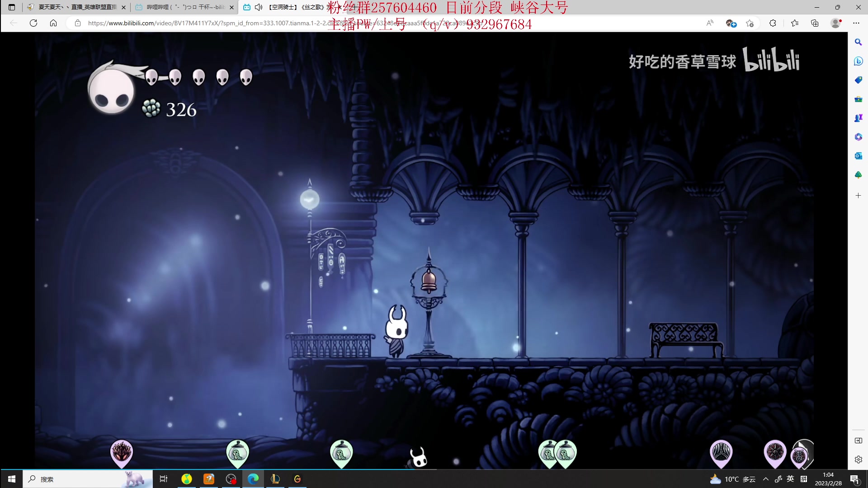Open the sidebar Tools briefcase icon
Screen dimensions: 868x488
click(x=858, y=99)
